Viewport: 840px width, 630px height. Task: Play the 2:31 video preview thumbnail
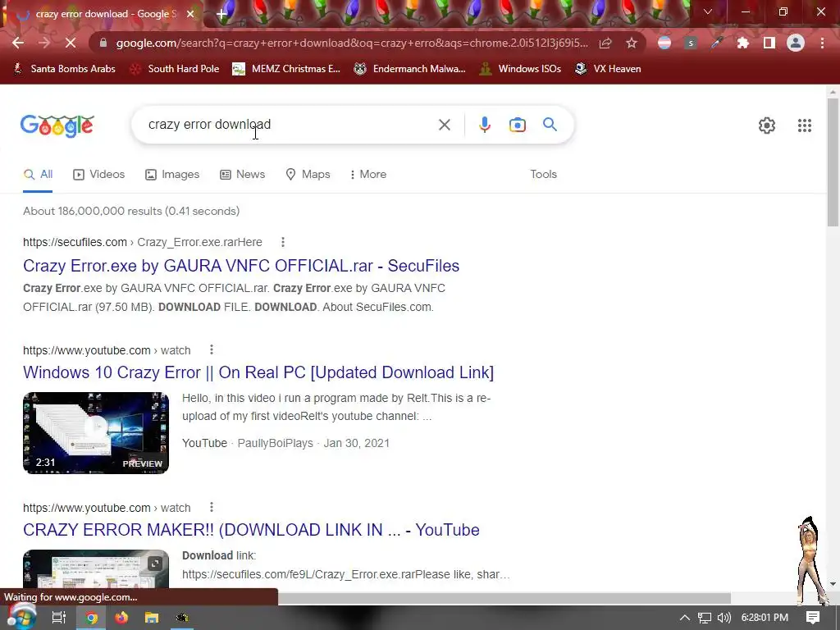pyautogui.click(x=96, y=433)
